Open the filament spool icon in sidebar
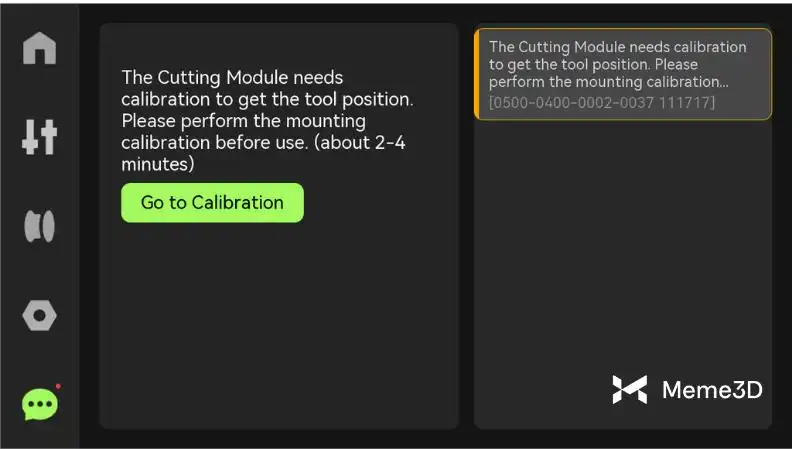Image resolution: width=800 pixels, height=449 pixels. (39, 226)
